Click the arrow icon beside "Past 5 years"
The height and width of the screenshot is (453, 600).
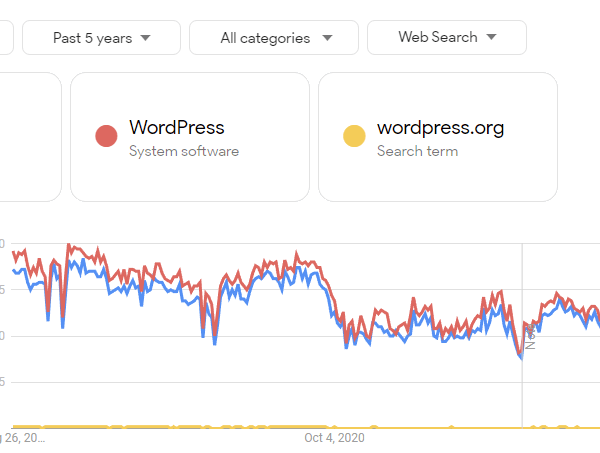click(145, 38)
